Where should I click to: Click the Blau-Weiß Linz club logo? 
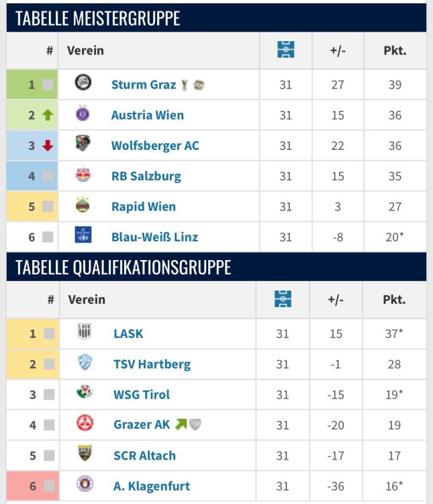coord(83,236)
